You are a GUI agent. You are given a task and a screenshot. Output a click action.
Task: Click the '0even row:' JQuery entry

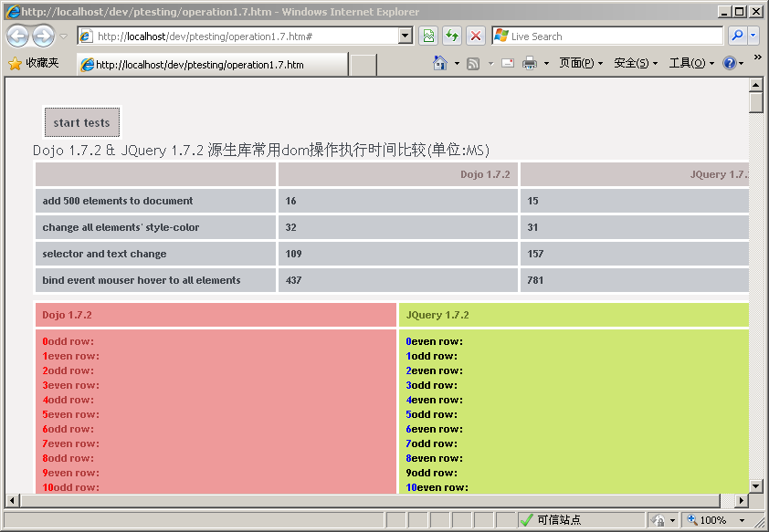tap(434, 341)
